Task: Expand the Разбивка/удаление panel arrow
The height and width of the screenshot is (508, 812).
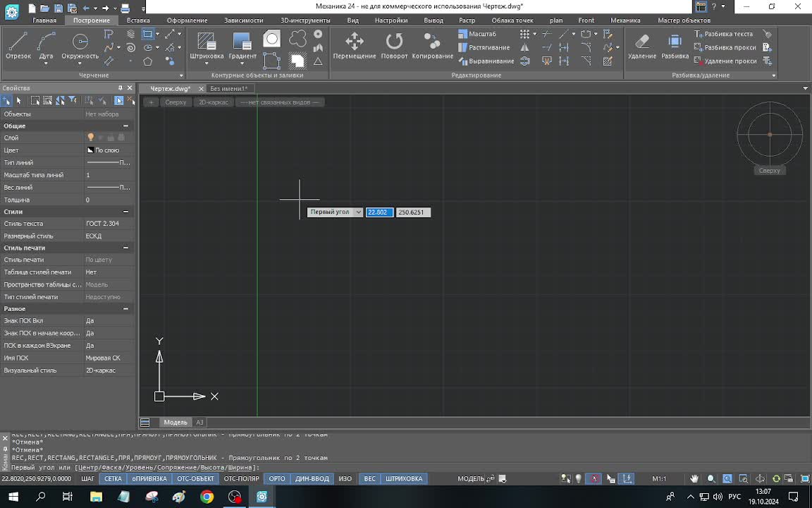Action: click(x=774, y=75)
